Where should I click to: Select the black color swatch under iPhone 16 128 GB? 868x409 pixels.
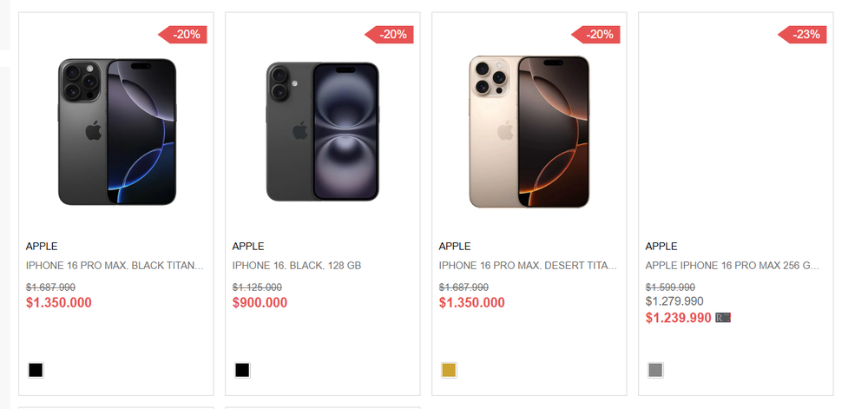click(242, 370)
